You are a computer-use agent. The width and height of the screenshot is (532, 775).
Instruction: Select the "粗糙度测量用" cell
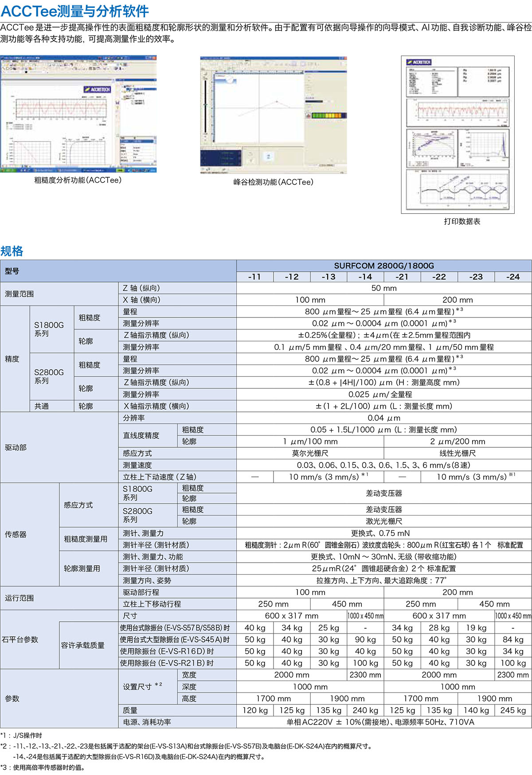pos(89,539)
